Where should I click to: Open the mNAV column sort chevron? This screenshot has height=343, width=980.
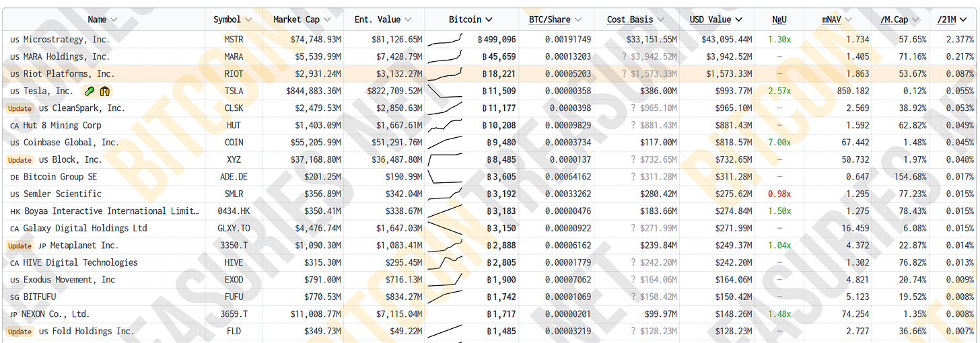(848, 20)
